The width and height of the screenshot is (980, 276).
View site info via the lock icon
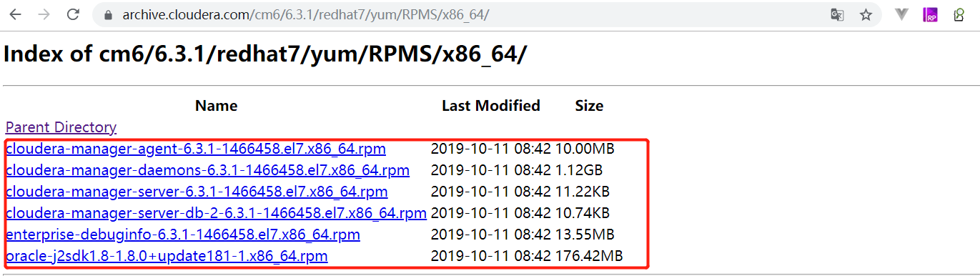(108, 15)
